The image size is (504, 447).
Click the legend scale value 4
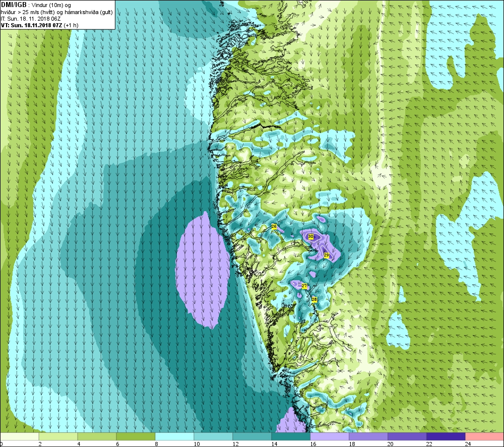click(79, 444)
